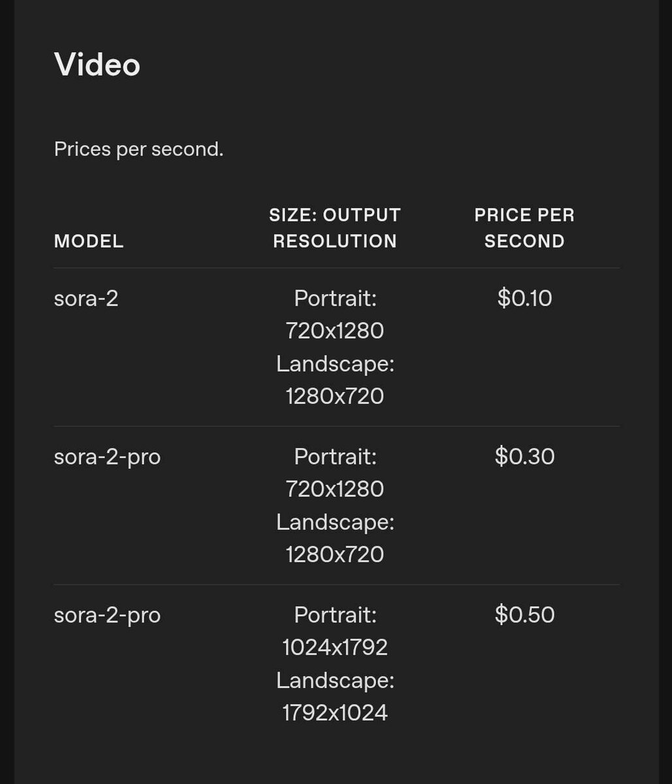
Task: Click the Landscape label in the $0.50 row
Action: pyautogui.click(x=335, y=680)
